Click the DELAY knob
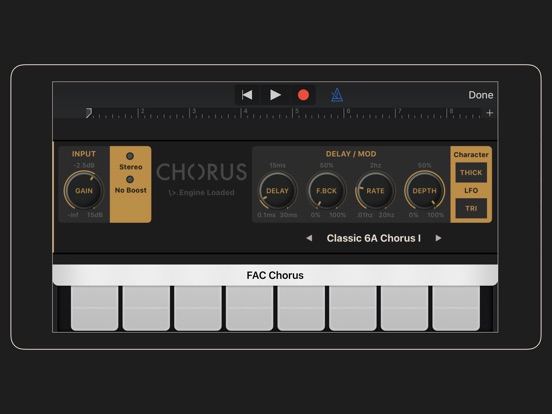 click(277, 190)
